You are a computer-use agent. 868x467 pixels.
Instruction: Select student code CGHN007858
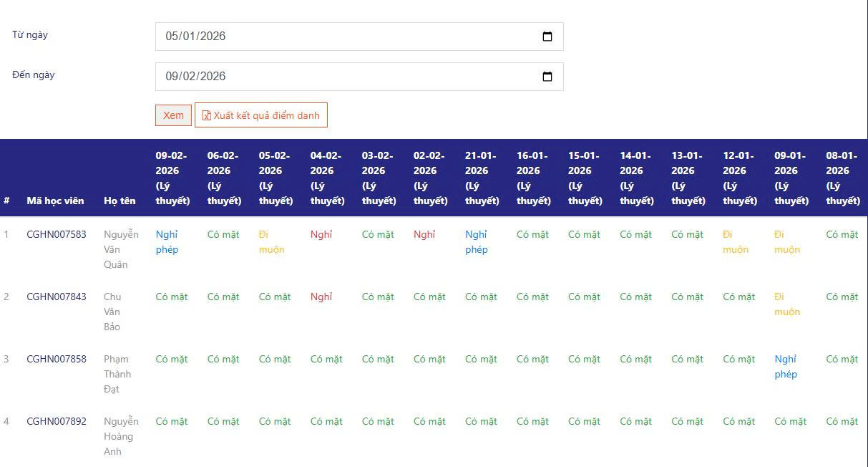click(x=57, y=359)
